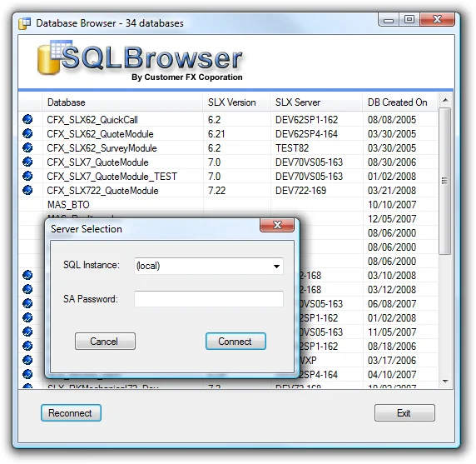Close the Database Browser window
Image resolution: width=476 pixels, height=464 pixels.
point(437,20)
